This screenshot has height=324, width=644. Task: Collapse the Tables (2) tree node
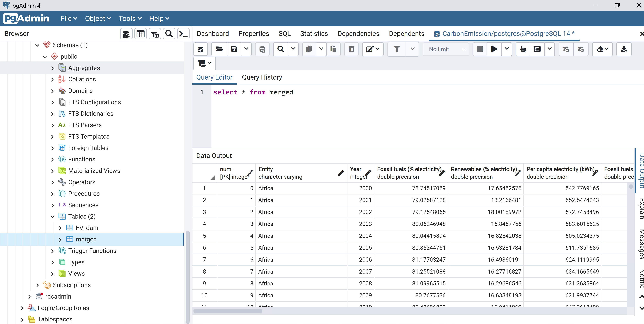[53, 217]
